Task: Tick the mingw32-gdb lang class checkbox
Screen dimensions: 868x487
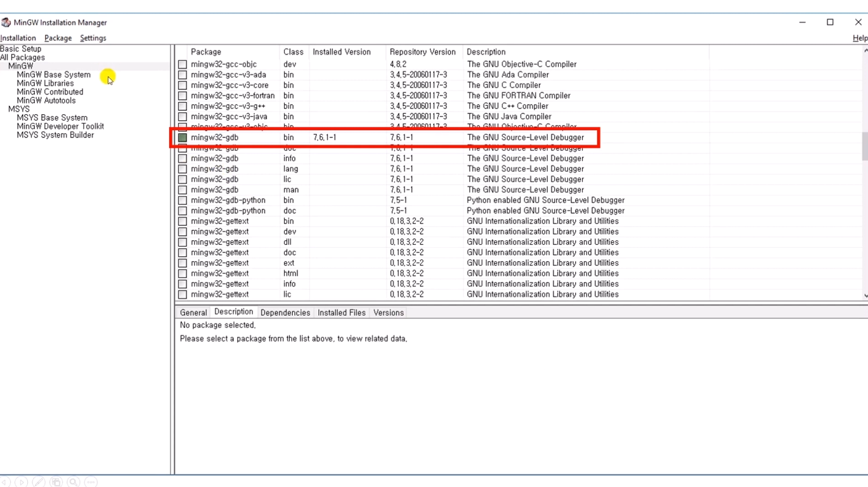Action: (183, 169)
